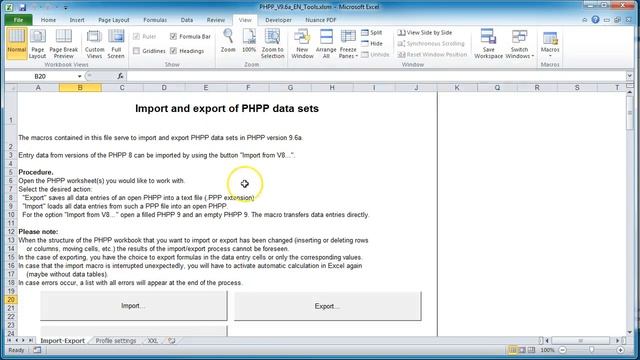Open the Nuance PDF tab

(x=320, y=20)
